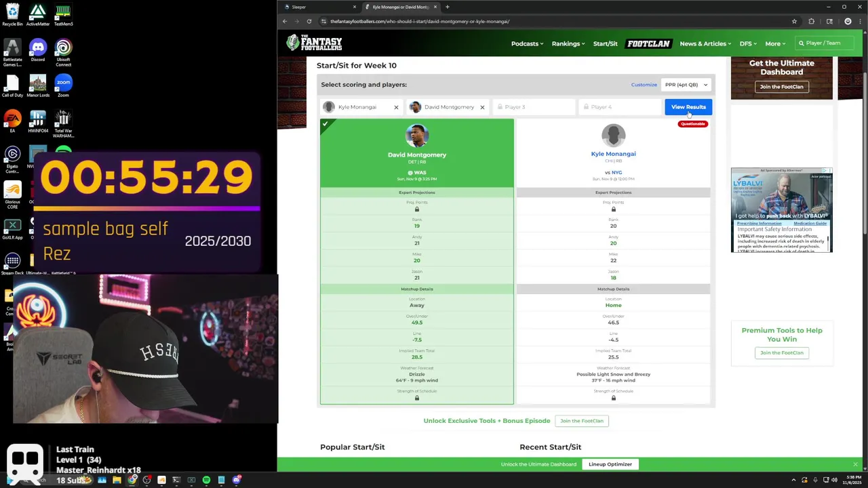Open David Montgomery player name link
Image resolution: width=868 pixels, height=488 pixels.
pos(417,155)
